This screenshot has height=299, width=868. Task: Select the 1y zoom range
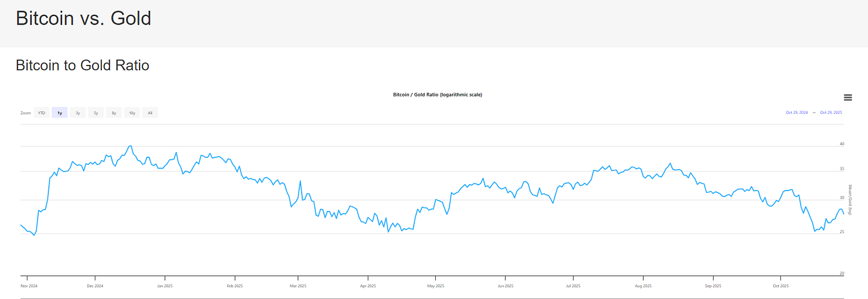60,113
